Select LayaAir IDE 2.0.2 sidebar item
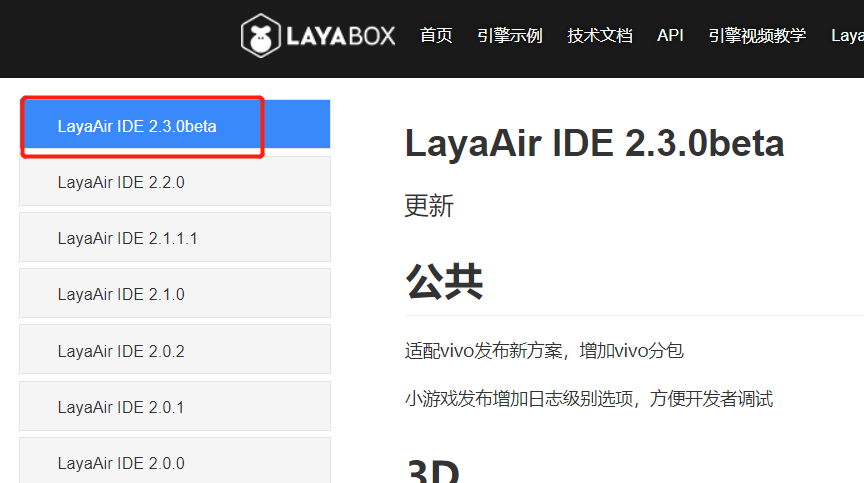The width and height of the screenshot is (864, 483). (x=175, y=350)
